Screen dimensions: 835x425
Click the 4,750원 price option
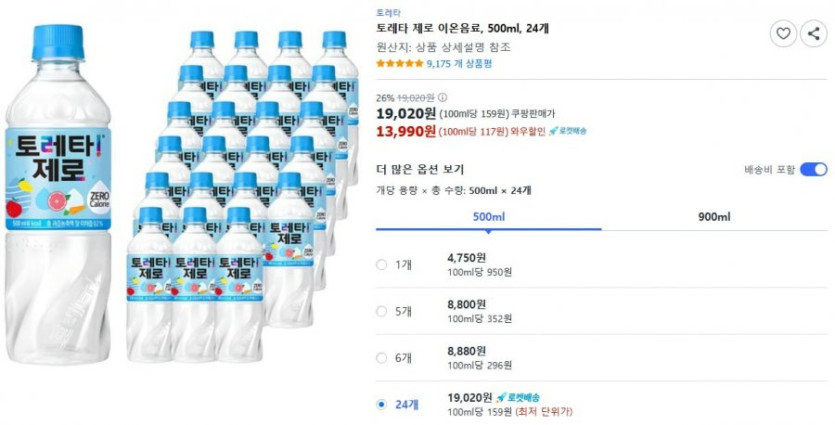466,257
